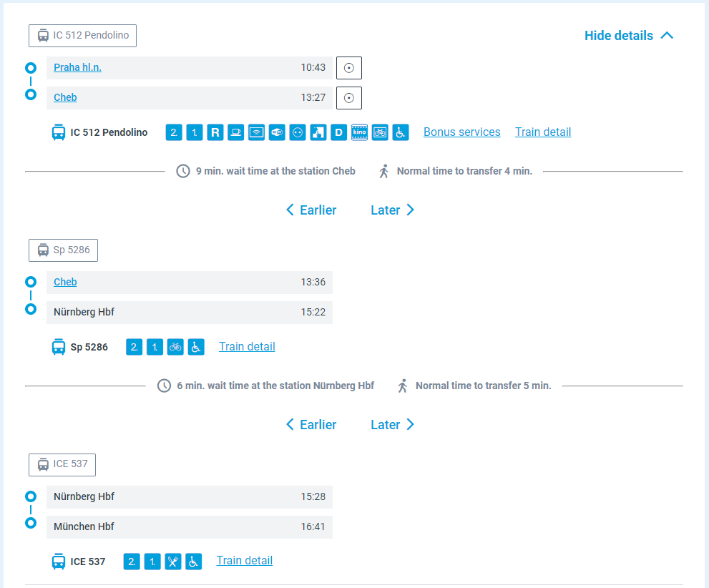This screenshot has height=588, width=709.
Task: Open Train detail for Sp 5286
Action: coord(247,347)
